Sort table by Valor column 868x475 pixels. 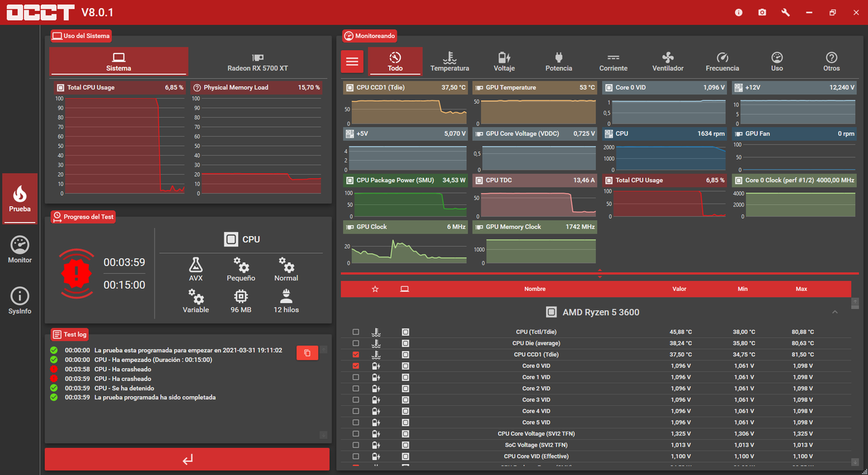(x=679, y=289)
